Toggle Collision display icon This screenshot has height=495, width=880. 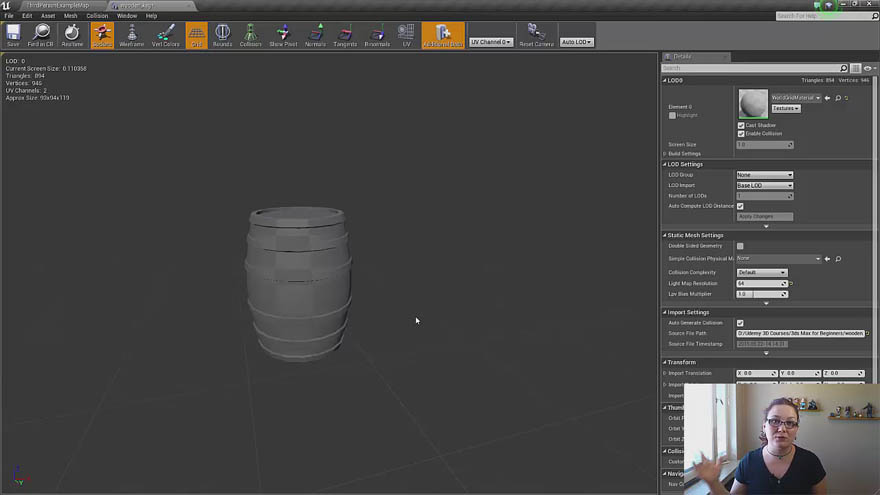pyautogui.click(x=250, y=35)
